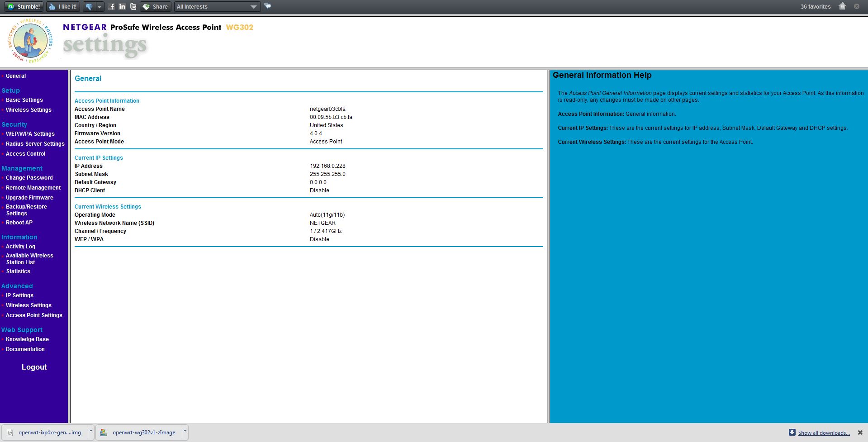Image resolution: width=868 pixels, height=442 pixels.
Task: Open Backup/Restore Settings
Action: click(26, 210)
